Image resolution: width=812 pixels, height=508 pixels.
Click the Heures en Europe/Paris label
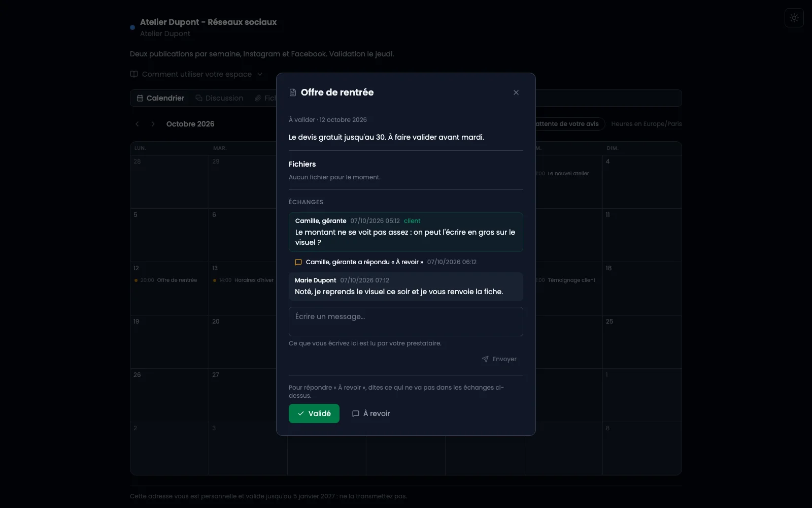point(646,124)
